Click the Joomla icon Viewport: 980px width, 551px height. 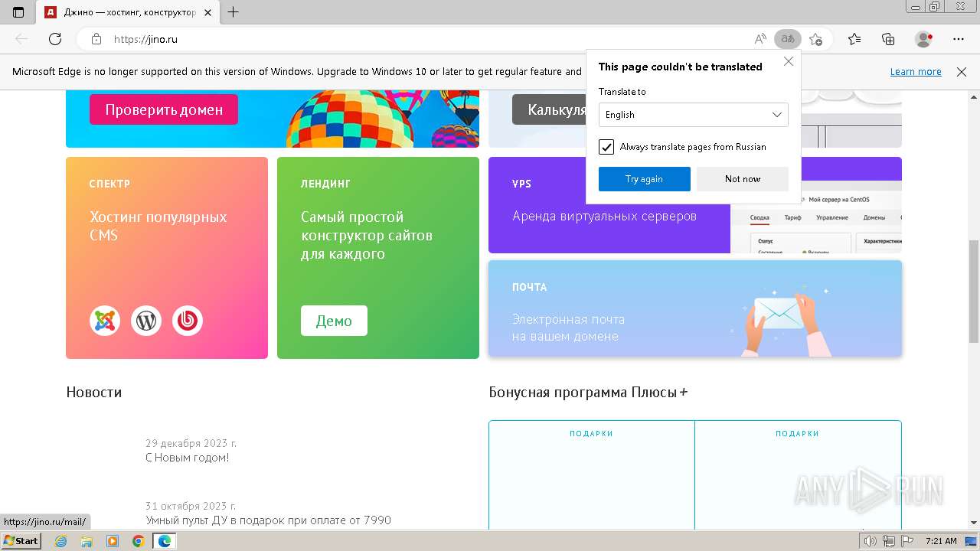pyautogui.click(x=105, y=321)
